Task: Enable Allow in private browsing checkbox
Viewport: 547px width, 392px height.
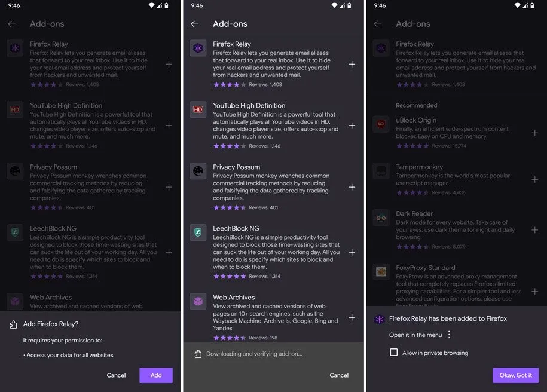Action: point(393,352)
